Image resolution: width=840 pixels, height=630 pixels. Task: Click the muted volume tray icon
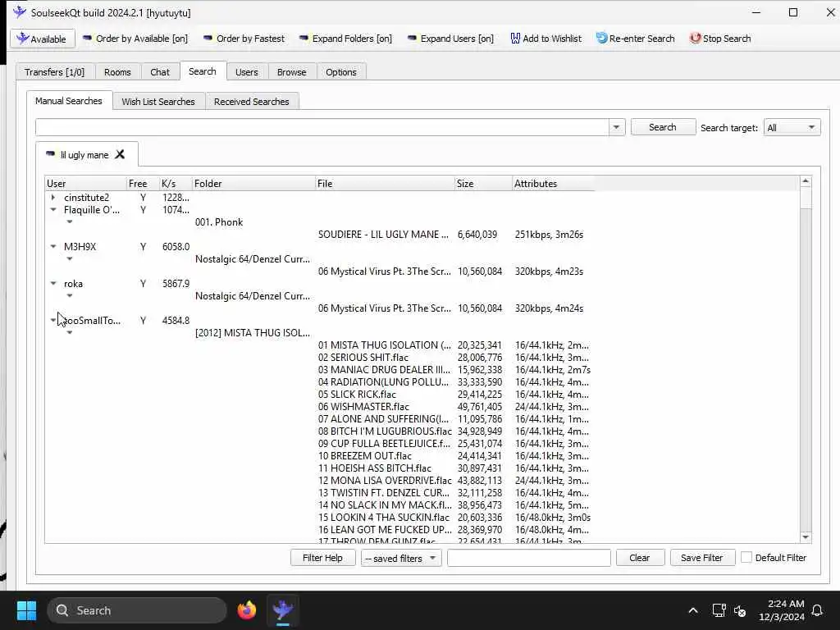741,610
